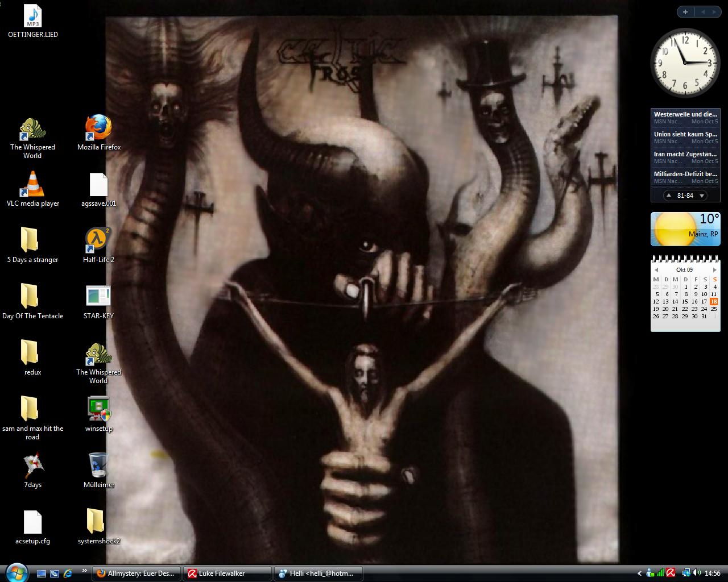
Task: Switch to the Helli messenger taskbar window
Action: pyautogui.click(x=318, y=573)
